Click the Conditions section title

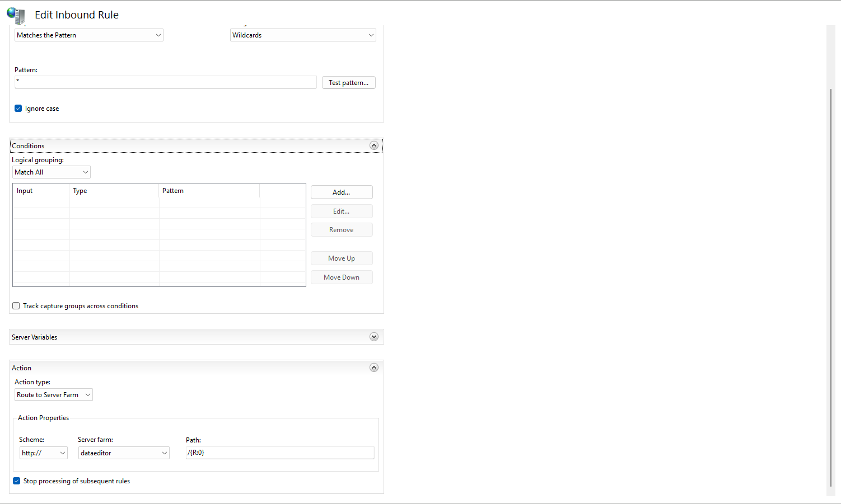[x=28, y=146]
